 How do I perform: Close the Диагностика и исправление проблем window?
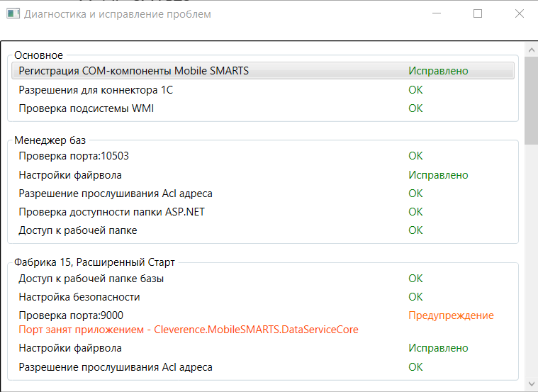click(x=519, y=13)
